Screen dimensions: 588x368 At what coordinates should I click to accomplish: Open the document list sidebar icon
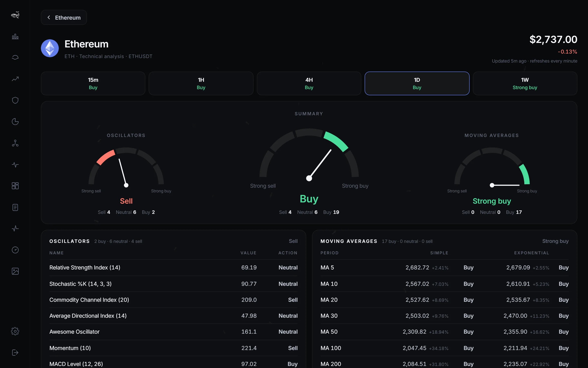(15, 207)
